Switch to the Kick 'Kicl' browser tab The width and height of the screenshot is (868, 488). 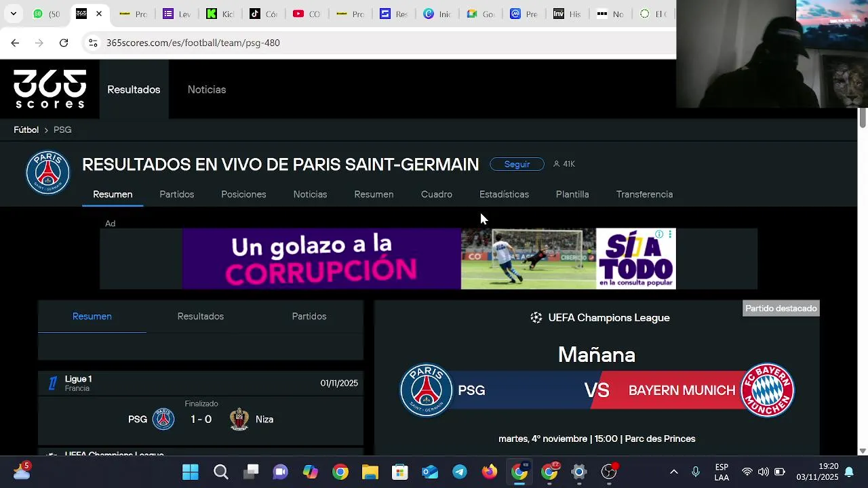(219, 14)
